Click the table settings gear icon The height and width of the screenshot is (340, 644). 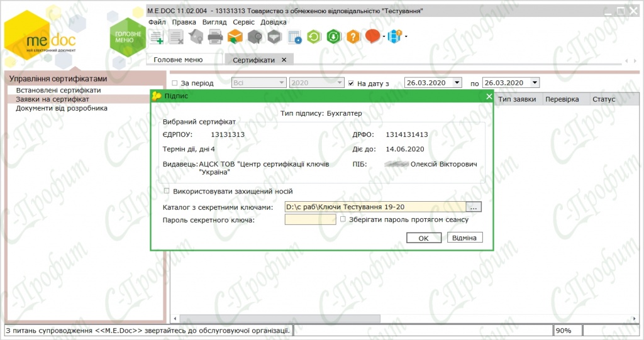294,37
